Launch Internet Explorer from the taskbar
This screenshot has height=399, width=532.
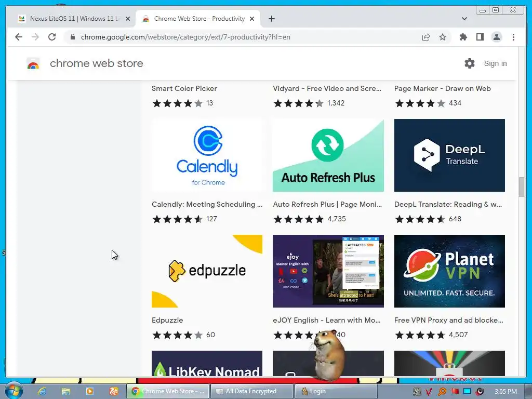tap(42, 391)
